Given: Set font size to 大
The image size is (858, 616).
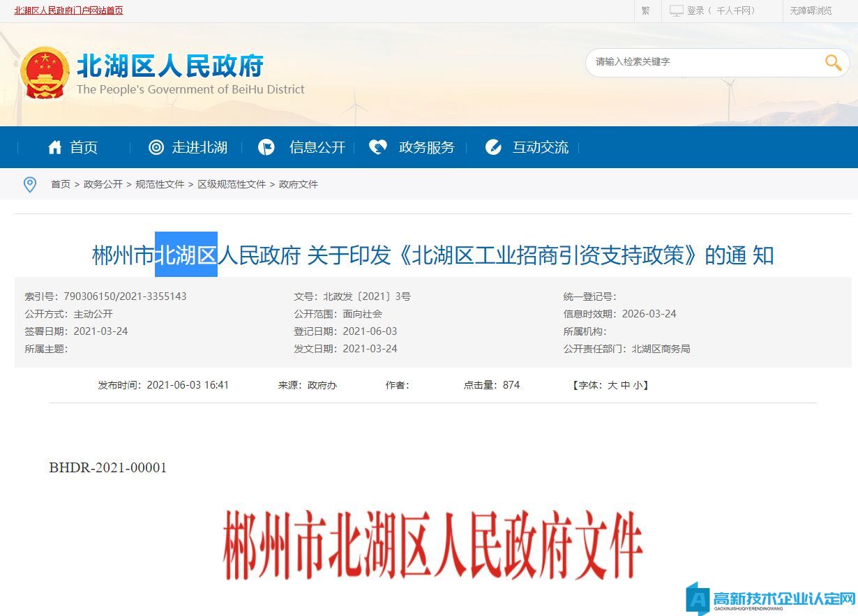Looking at the screenshot, I should (612, 385).
